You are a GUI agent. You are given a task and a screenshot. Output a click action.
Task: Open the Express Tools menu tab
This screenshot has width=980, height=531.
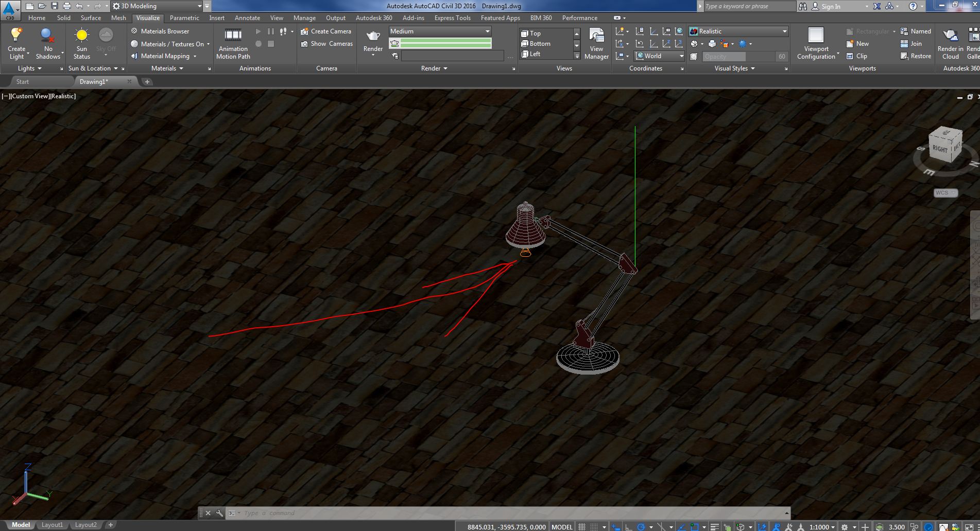pyautogui.click(x=452, y=17)
